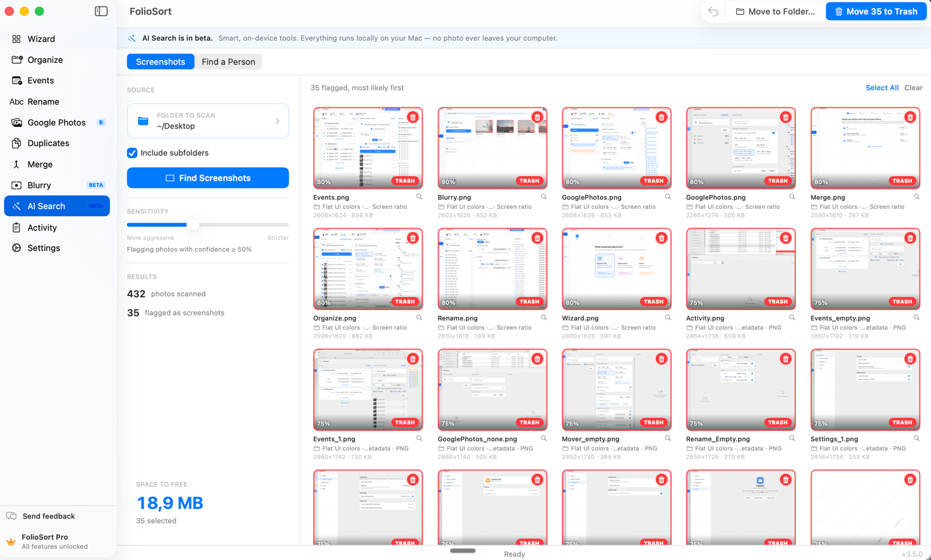Switch to the Find a Person tab
Image resolution: width=931 pixels, height=560 pixels.
click(228, 62)
